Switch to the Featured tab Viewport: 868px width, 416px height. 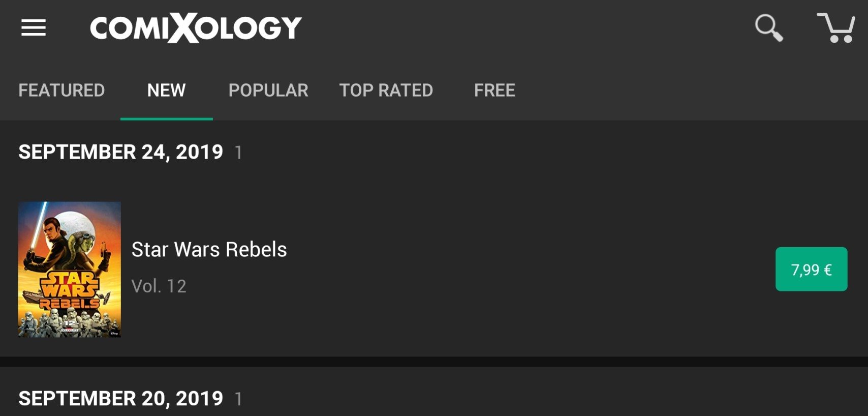[61, 91]
